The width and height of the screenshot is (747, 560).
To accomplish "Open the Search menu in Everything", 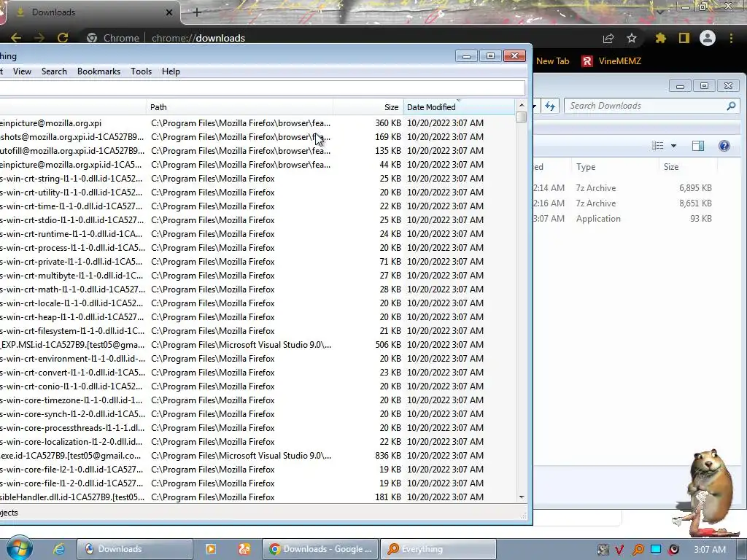I will coord(54,71).
